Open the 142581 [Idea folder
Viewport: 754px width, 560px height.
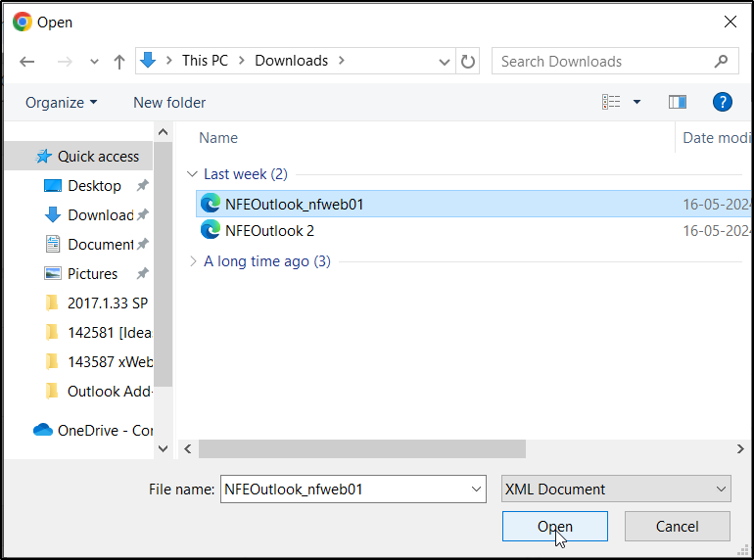click(x=110, y=332)
